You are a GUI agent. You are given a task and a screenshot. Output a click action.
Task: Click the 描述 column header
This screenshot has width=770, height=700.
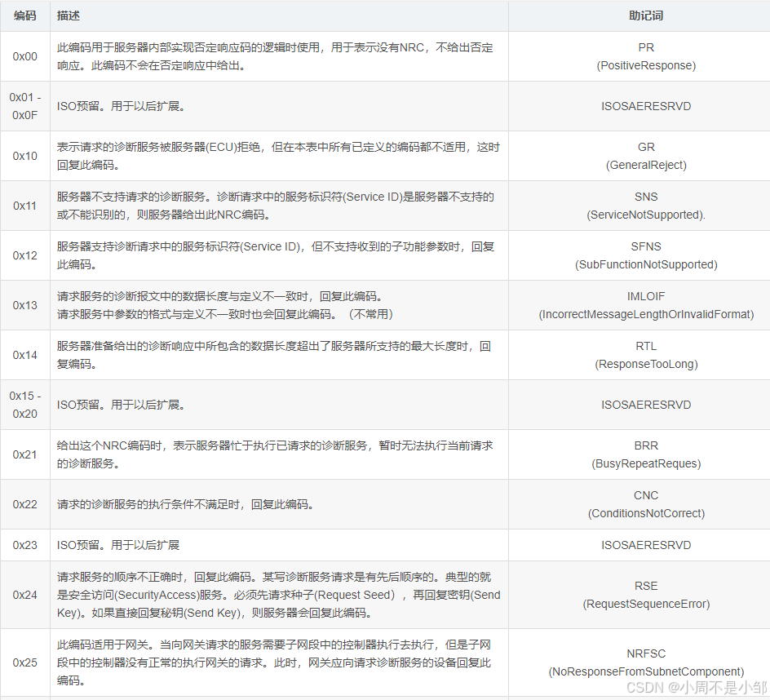68,15
